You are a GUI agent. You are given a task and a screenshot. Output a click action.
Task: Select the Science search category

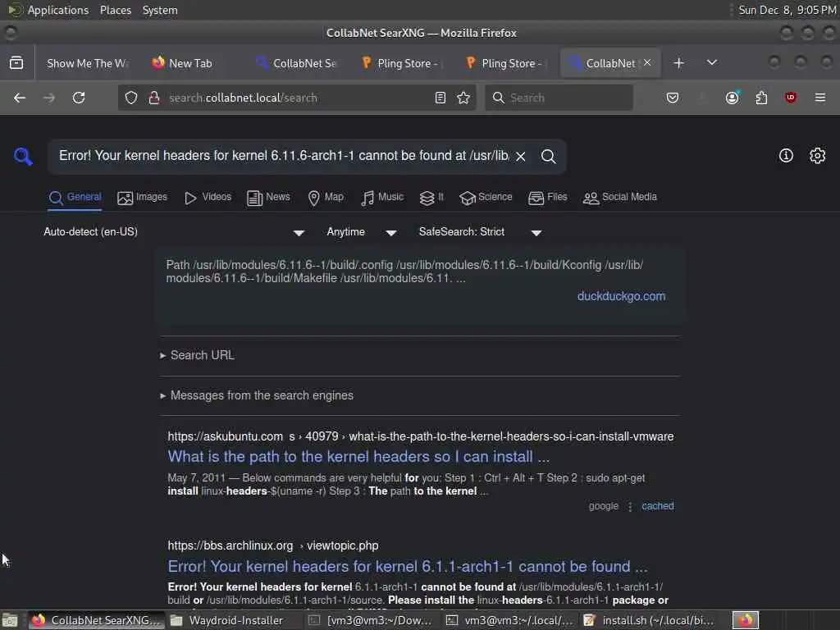click(486, 197)
